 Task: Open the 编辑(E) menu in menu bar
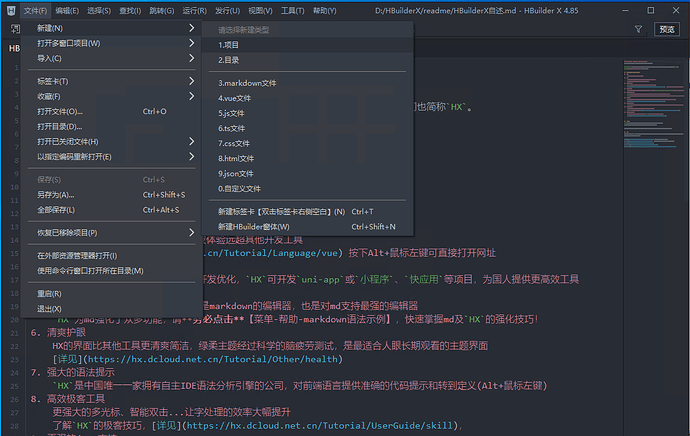coord(68,10)
